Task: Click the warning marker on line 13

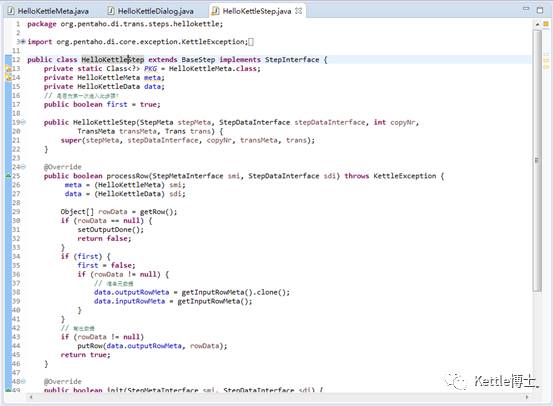Action: (8, 68)
